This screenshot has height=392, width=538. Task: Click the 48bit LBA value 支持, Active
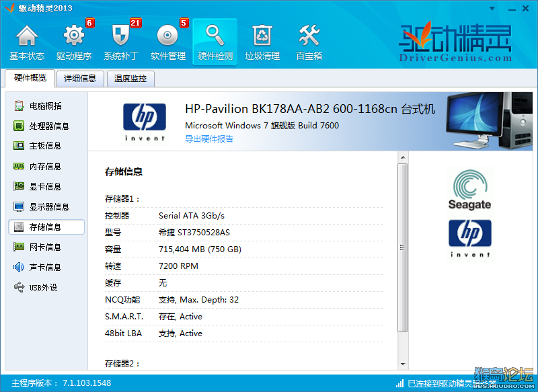point(180,334)
